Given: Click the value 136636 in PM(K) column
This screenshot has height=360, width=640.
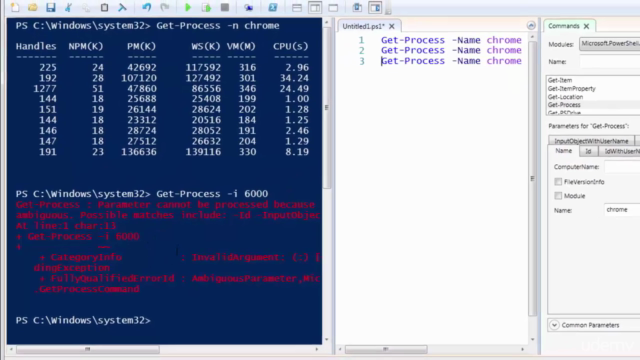Looking at the screenshot, I should [x=139, y=152].
